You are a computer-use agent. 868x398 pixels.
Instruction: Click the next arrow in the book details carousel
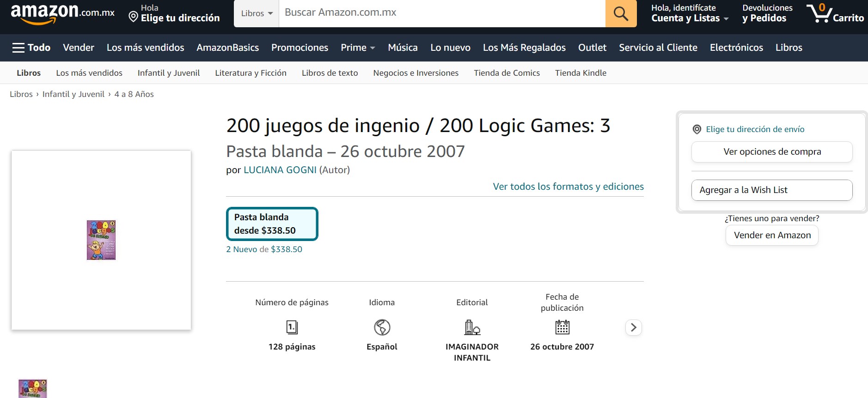634,327
